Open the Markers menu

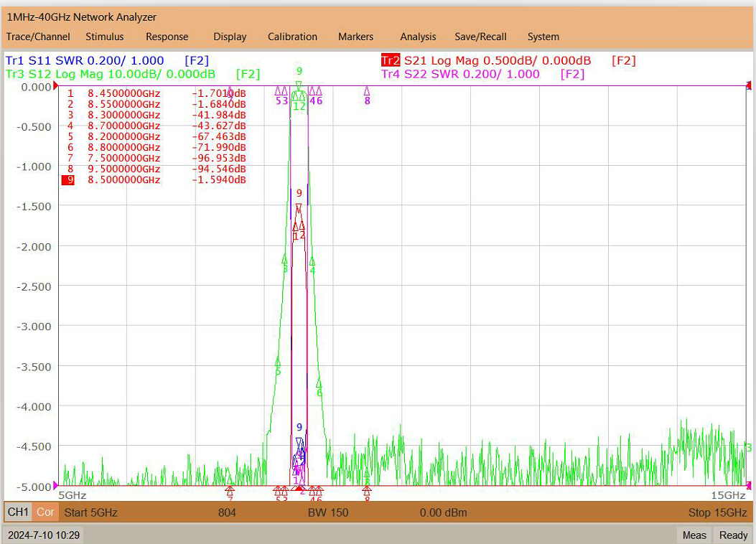[355, 37]
